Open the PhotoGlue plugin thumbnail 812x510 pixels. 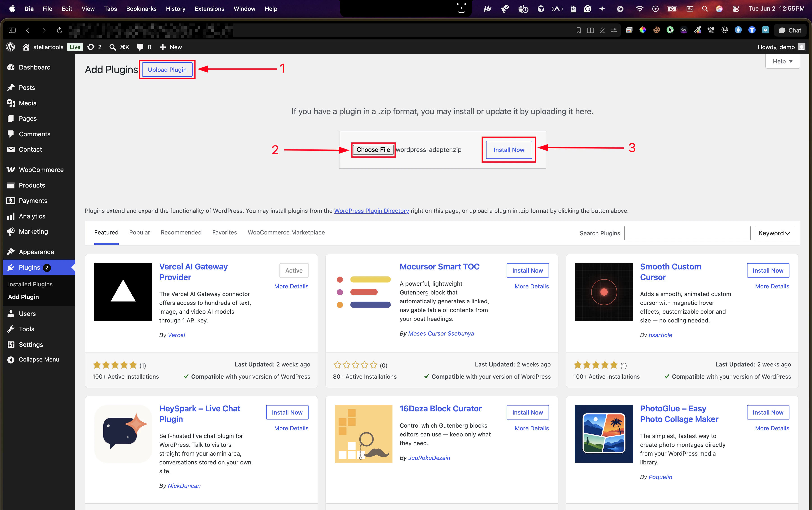pos(604,434)
